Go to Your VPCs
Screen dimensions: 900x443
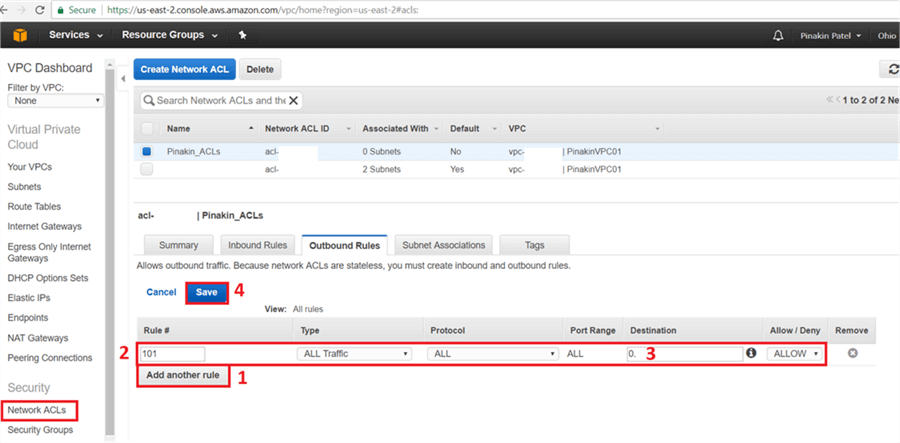[29, 167]
